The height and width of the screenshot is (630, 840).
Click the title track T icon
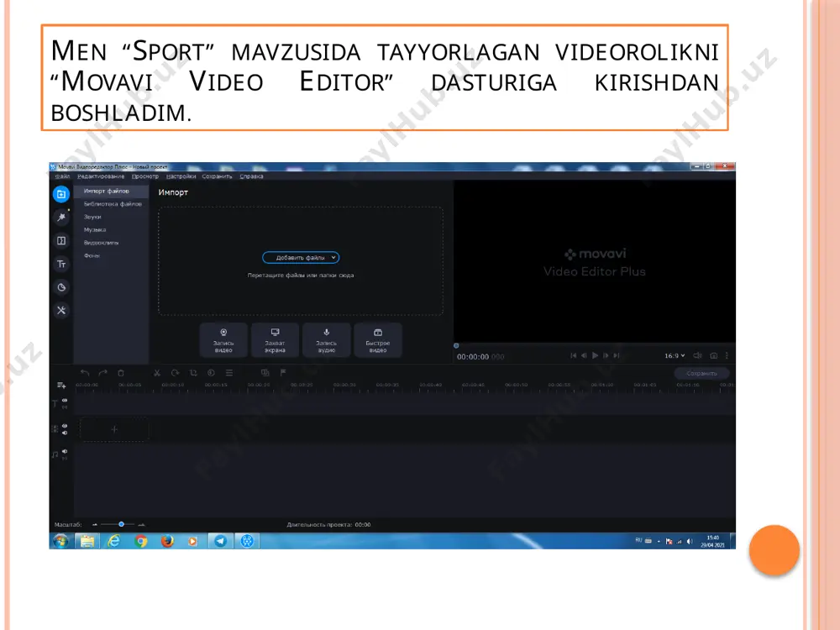tap(55, 403)
